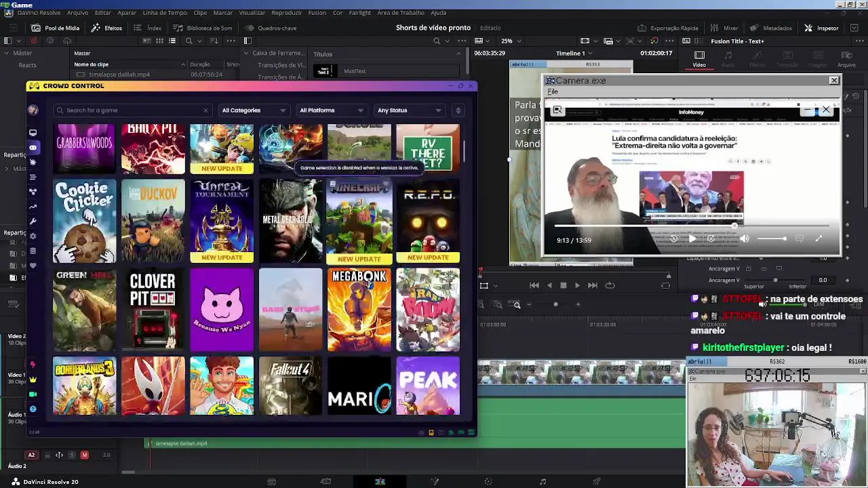Screen dimensions: 868x488
Task: Click the viewer play forward button
Action: 577,285
